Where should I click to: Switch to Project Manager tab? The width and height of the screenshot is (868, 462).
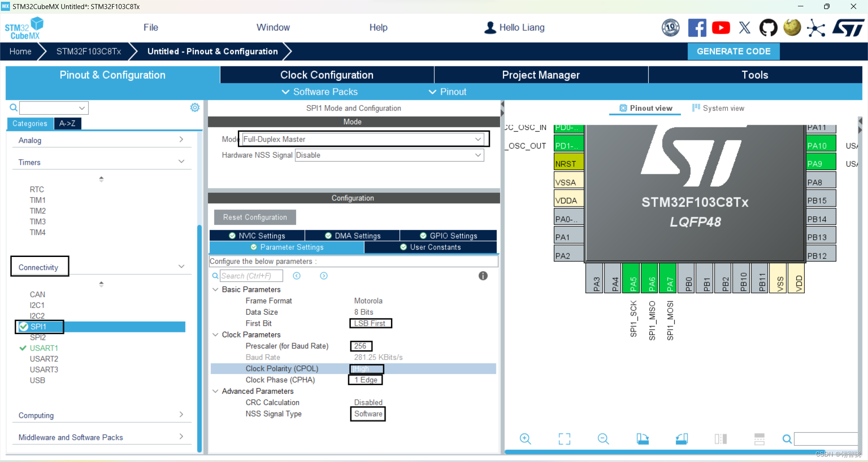click(541, 75)
